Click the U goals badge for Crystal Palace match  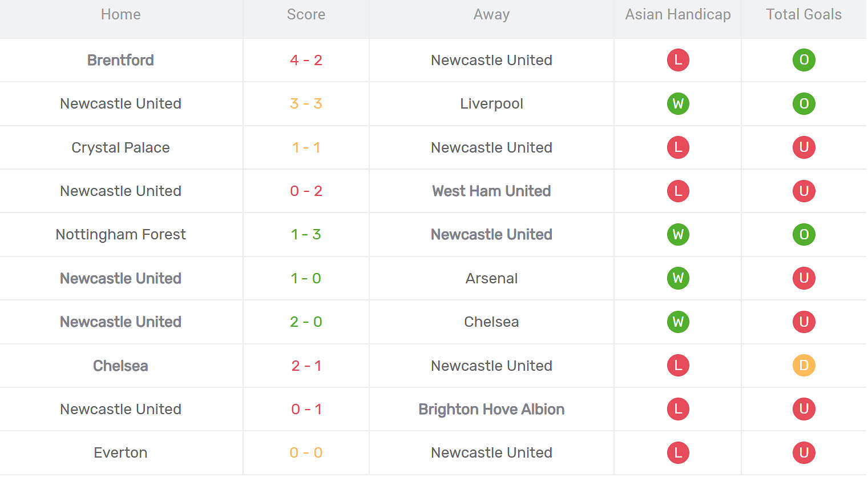[x=804, y=147]
